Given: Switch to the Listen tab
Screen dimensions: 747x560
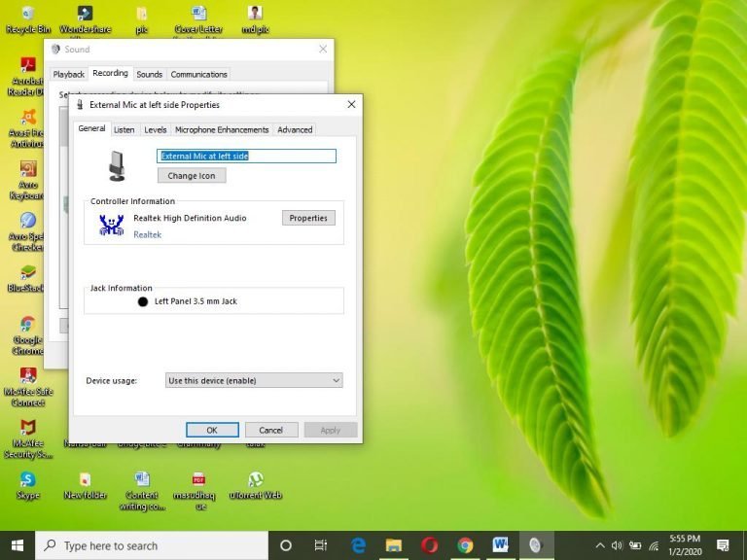Looking at the screenshot, I should pyautogui.click(x=124, y=129).
